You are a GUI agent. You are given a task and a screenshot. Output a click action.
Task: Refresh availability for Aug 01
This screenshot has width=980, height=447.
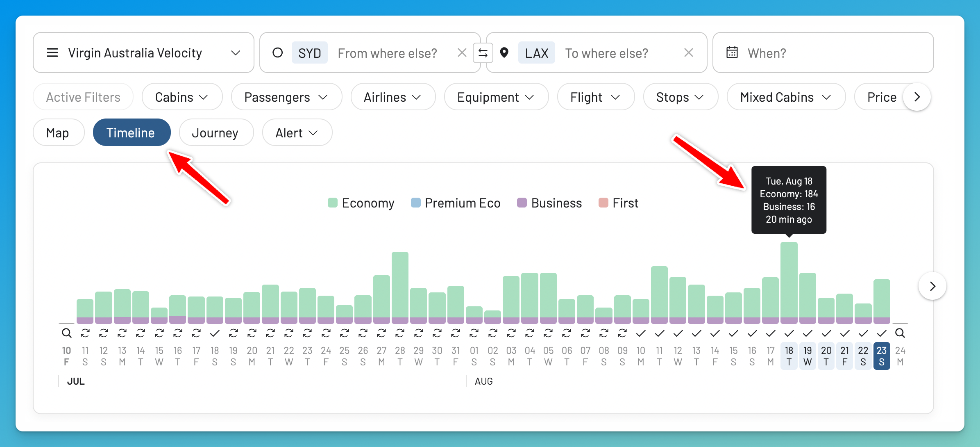click(474, 333)
